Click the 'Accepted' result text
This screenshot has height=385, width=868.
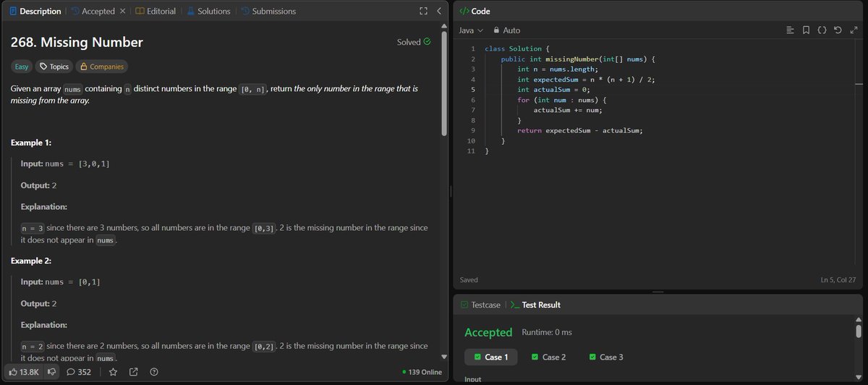pyautogui.click(x=488, y=332)
